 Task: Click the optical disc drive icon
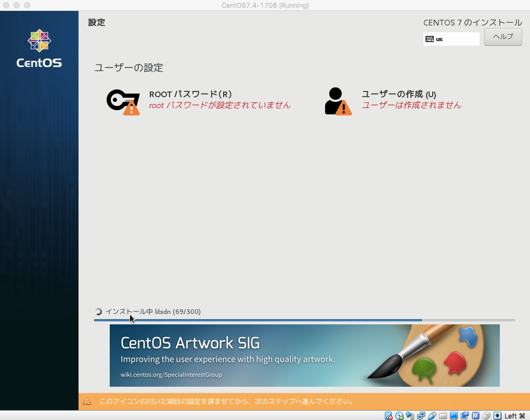[399, 416]
